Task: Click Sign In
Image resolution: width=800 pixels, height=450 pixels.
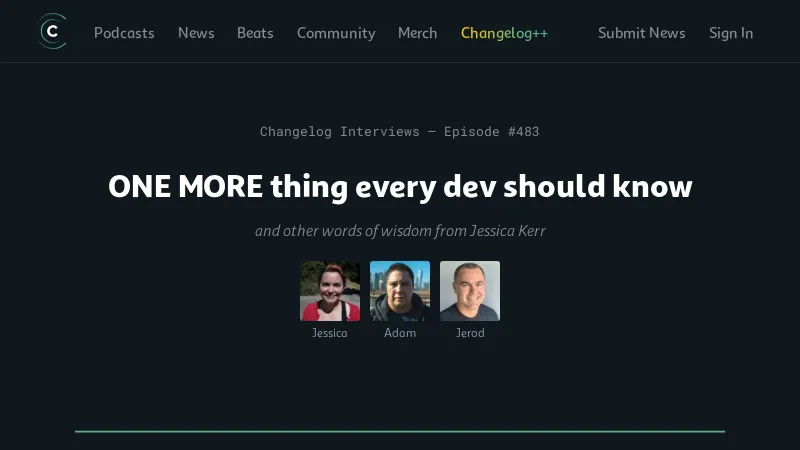Action: click(x=731, y=34)
